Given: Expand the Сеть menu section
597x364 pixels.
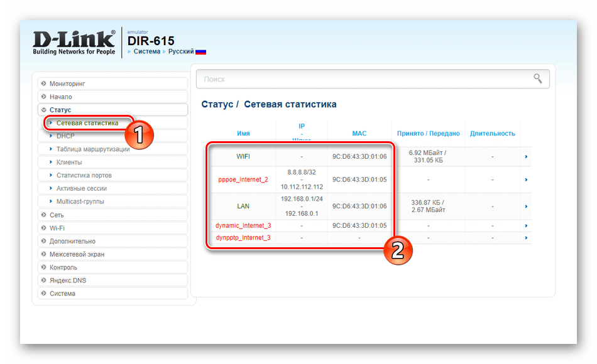Looking at the screenshot, I should tap(112, 215).
